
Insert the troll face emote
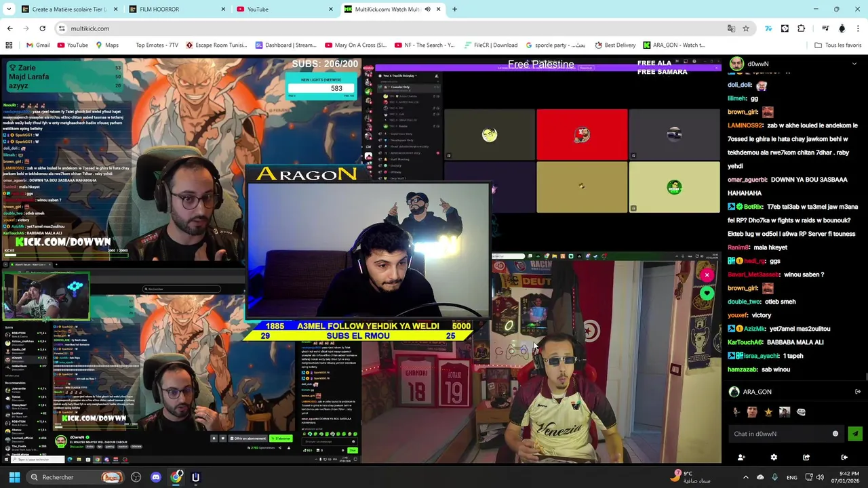point(801,411)
